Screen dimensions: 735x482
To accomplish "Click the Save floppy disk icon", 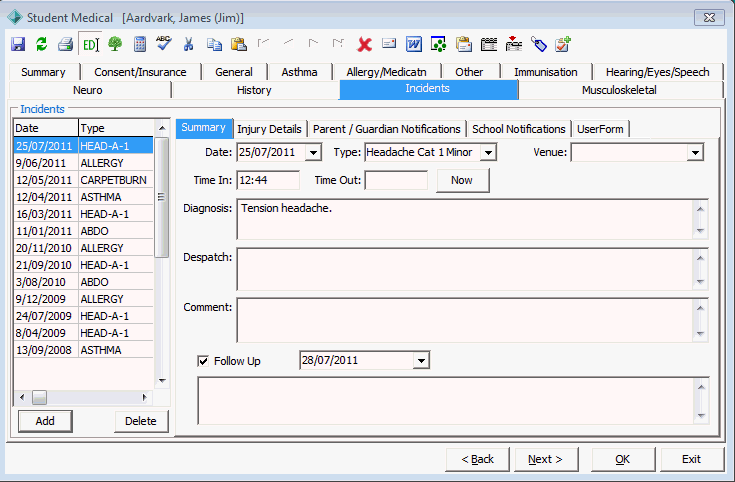I will coord(18,45).
